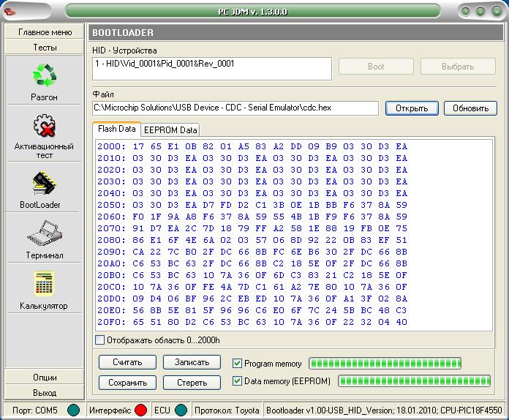Expand the Главное меню section
The height and width of the screenshot is (420, 509).
(x=45, y=32)
